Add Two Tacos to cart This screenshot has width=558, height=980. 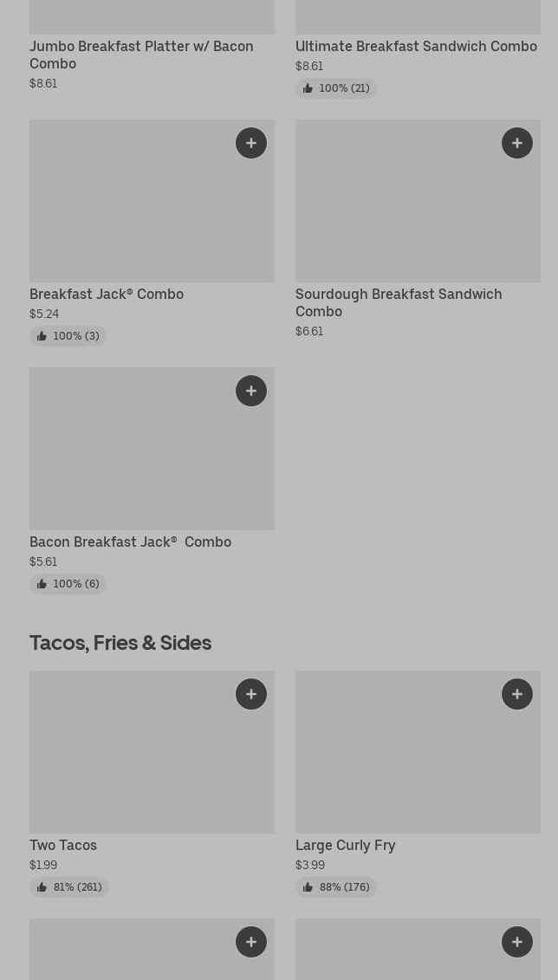(x=251, y=694)
